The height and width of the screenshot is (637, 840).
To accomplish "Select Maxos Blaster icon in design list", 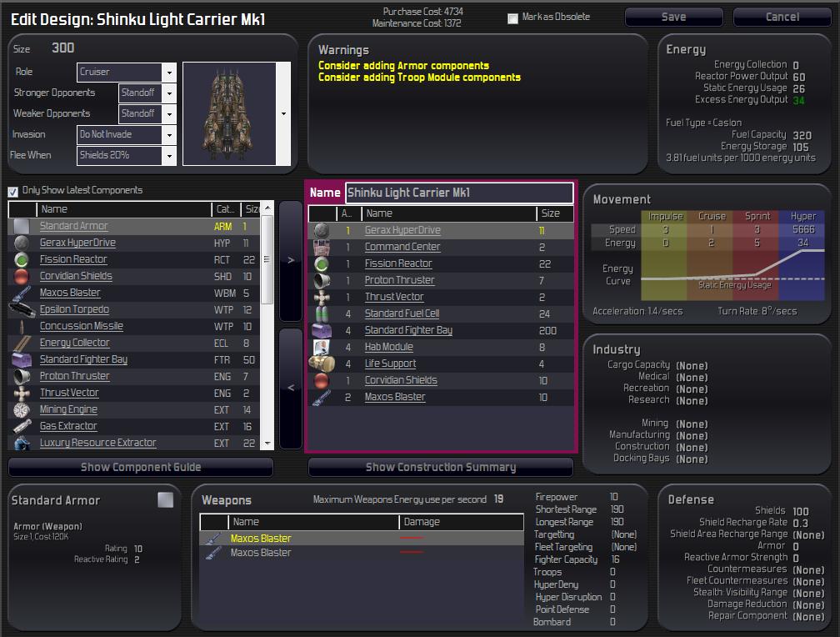I will (x=322, y=398).
